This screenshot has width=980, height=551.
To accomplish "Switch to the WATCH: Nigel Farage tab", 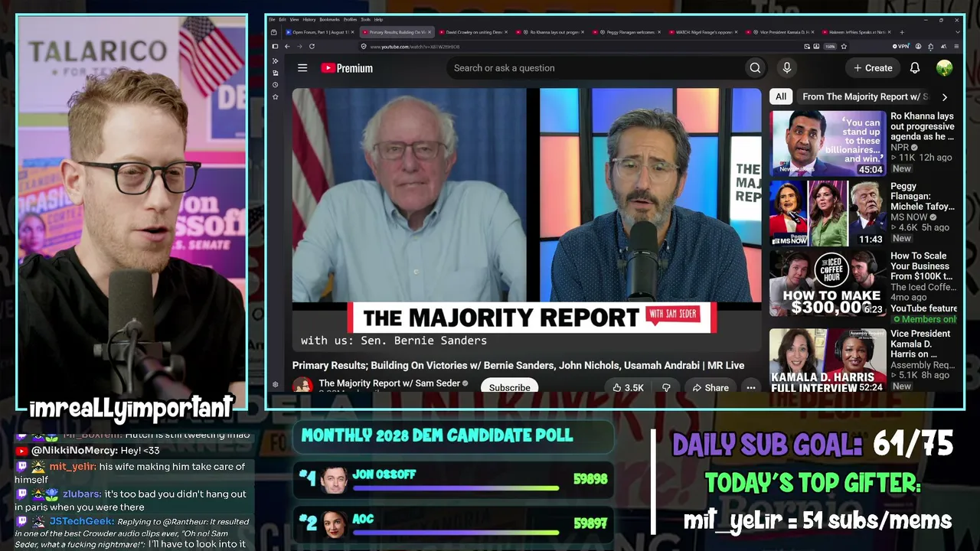I will tap(703, 32).
